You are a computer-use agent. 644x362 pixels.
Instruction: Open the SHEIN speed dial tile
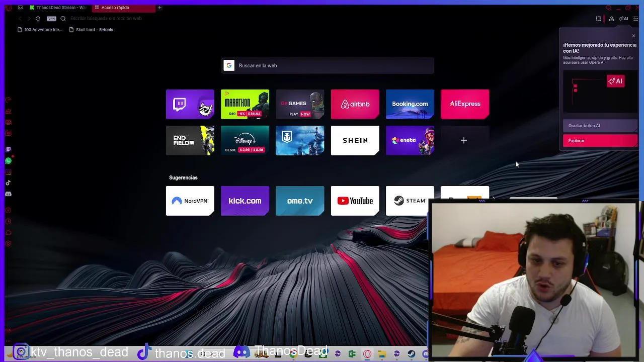[x=355, y=140]
